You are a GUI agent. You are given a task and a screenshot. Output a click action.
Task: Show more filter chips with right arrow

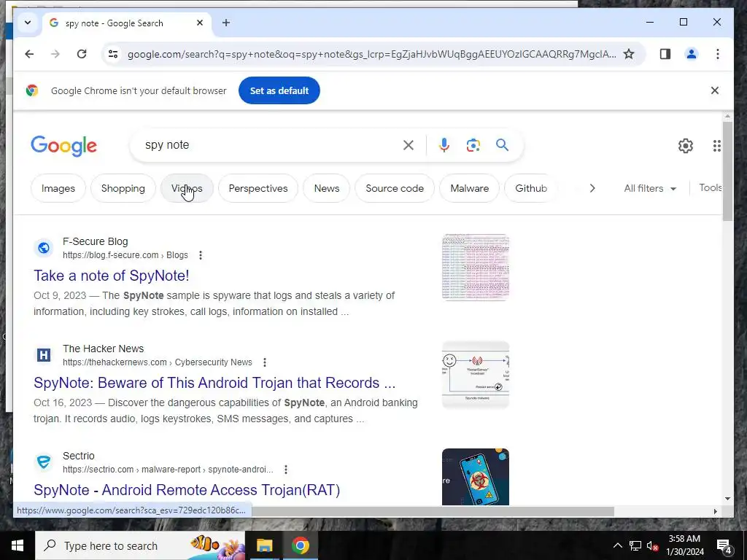(592, 189)
